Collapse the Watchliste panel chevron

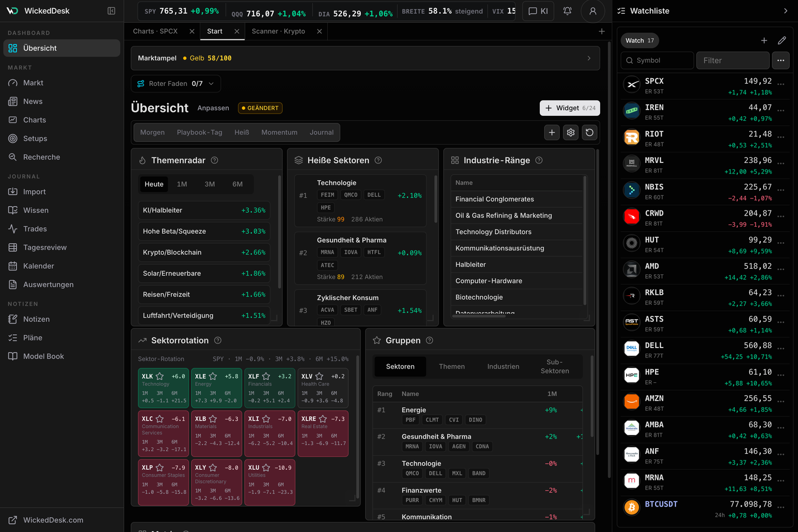tap(785, 11)
